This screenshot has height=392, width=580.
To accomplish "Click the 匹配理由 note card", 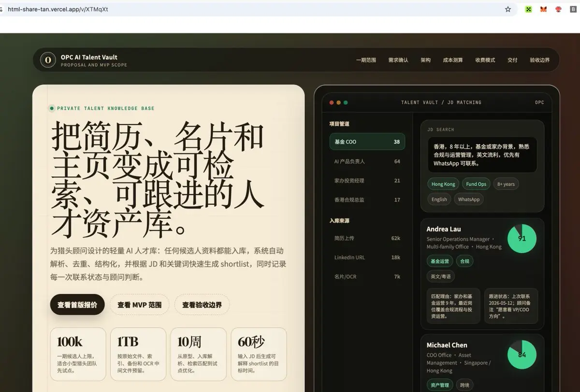I will [453, 306].
